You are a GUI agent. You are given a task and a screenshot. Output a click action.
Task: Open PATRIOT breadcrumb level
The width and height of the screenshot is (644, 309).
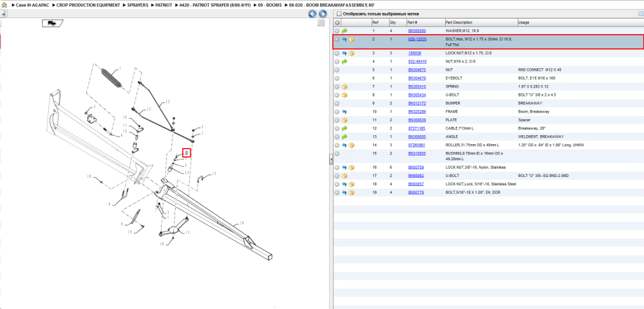(164, 6)
